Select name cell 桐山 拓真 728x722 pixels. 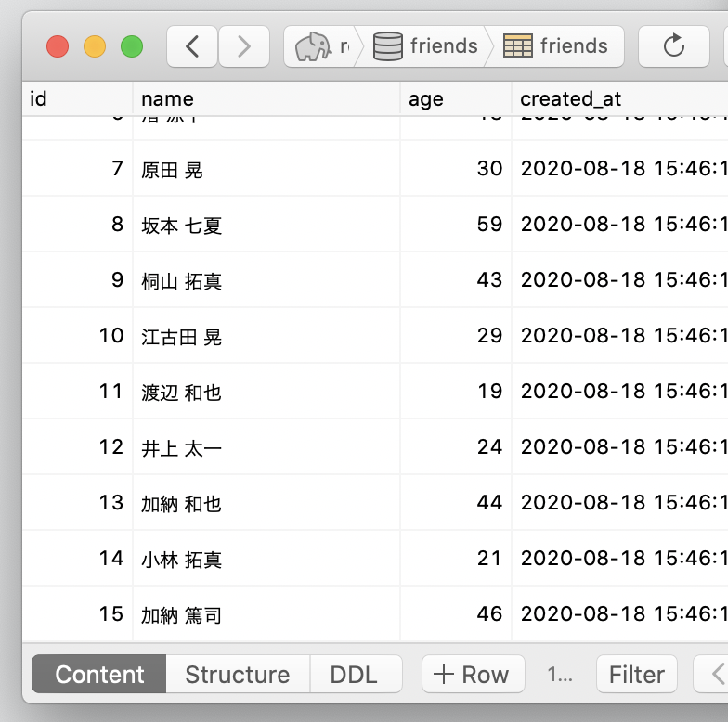[266, 280]
